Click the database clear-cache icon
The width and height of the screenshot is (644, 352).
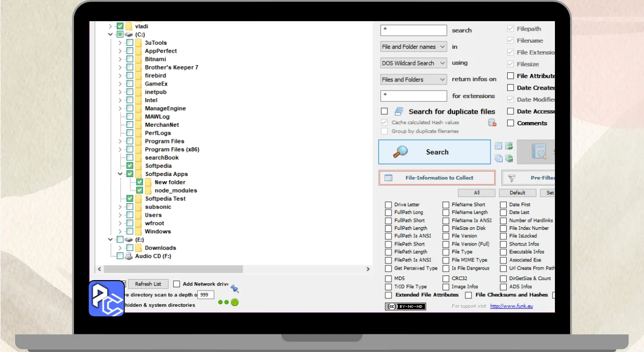click(492, 122)
